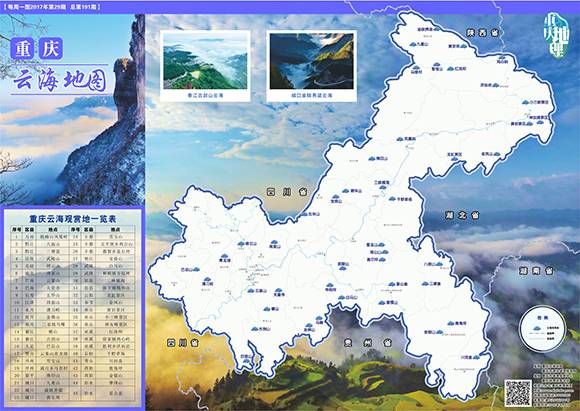Image resolution: width=580 pixels, height=411 pixels.
Task: Click the 四川省 label north of Chongqing
Action: tap(287, 192)
